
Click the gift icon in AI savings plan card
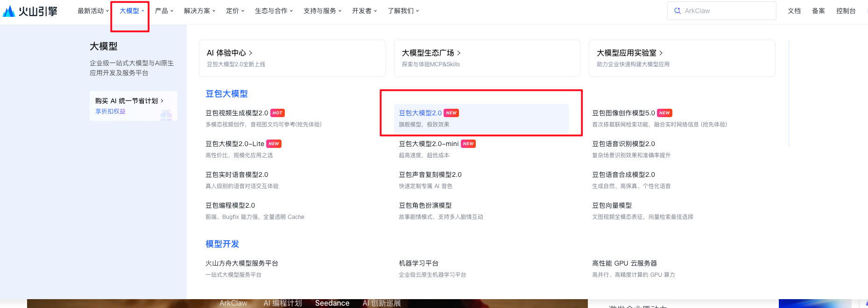pos(166,115)
